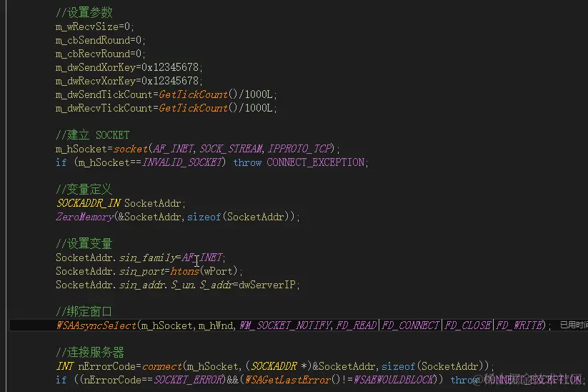Click the 'connect' function call

point(162,366)
